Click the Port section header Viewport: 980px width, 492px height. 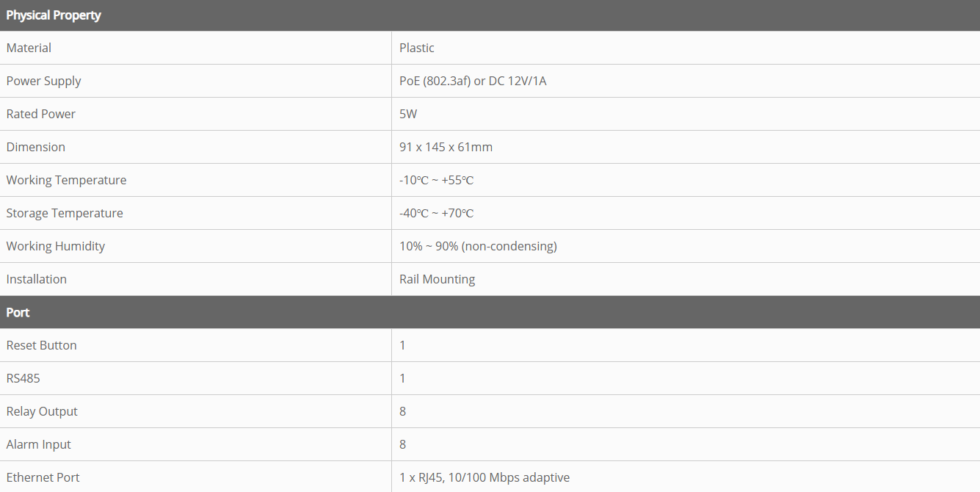pos(18,312)
